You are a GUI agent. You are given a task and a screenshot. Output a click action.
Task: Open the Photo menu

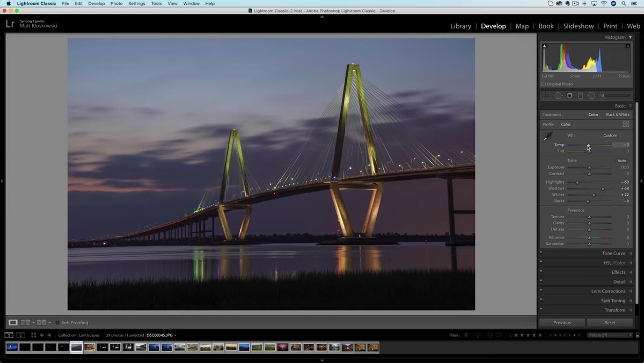click(x=116, y=4)
